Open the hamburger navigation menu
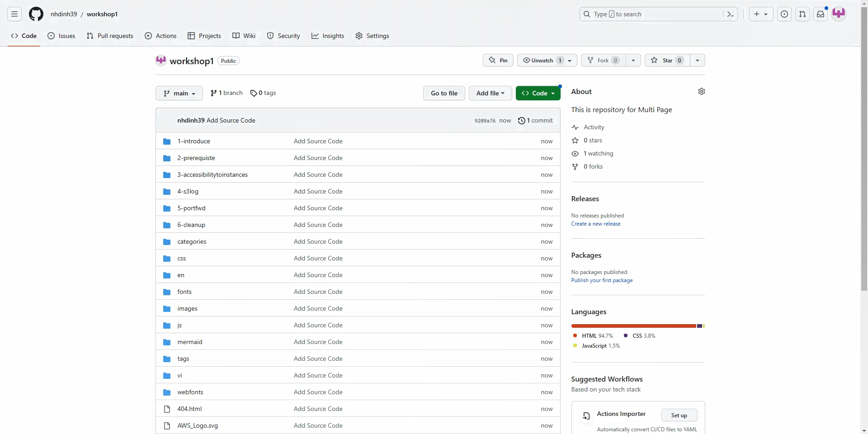868x434 pixels. coord(14,14)
